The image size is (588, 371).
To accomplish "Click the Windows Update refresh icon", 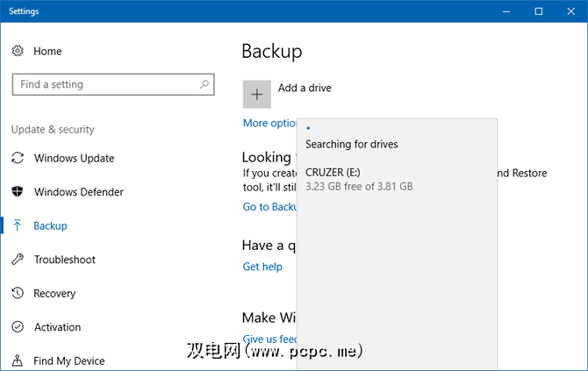I will click(x=18, y=159).
